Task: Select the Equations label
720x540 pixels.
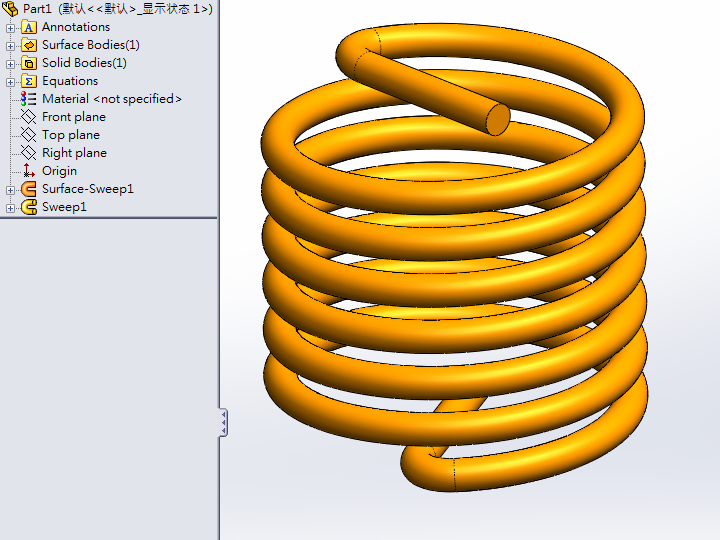Action: [x=70, y=81]
